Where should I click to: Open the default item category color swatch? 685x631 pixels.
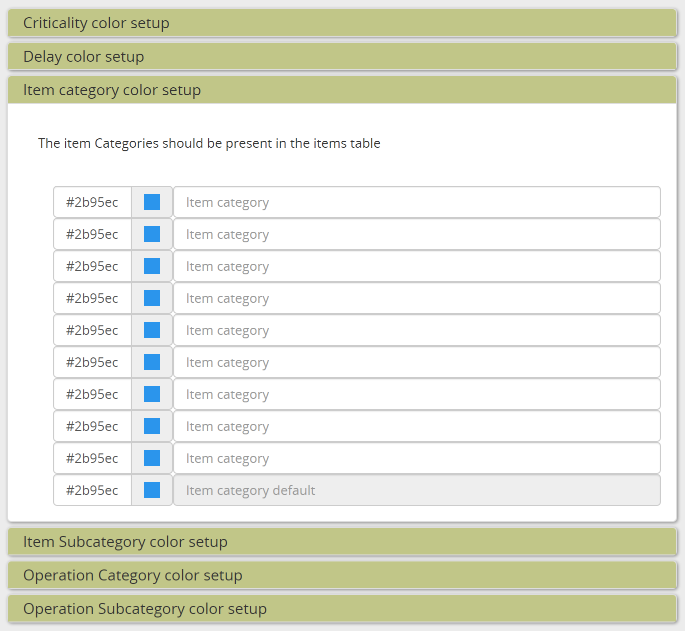click(152, 490)
